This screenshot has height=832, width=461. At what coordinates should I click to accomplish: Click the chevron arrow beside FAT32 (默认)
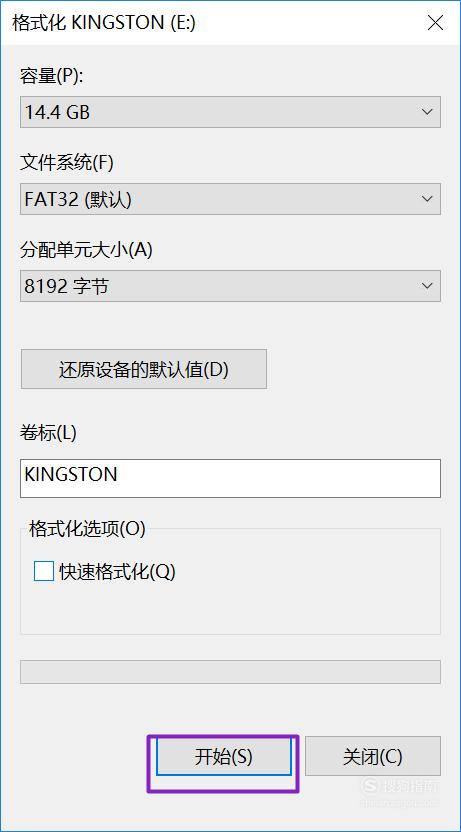(427, 199)
